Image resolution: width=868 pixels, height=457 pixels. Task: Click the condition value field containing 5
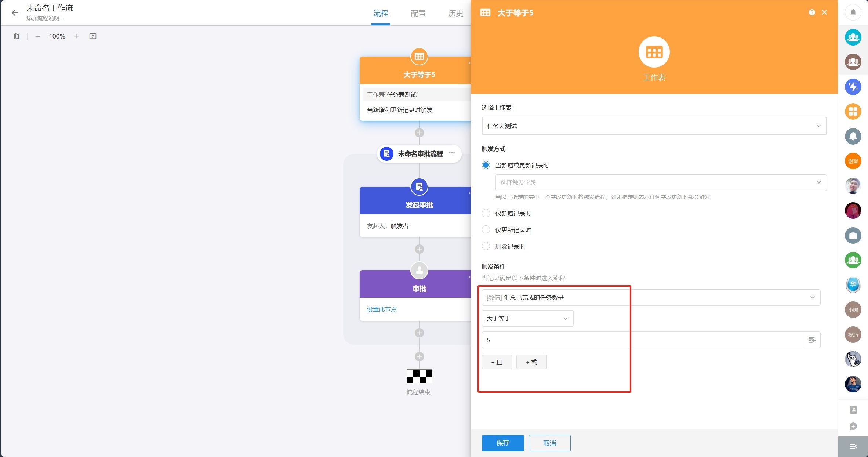642,340
